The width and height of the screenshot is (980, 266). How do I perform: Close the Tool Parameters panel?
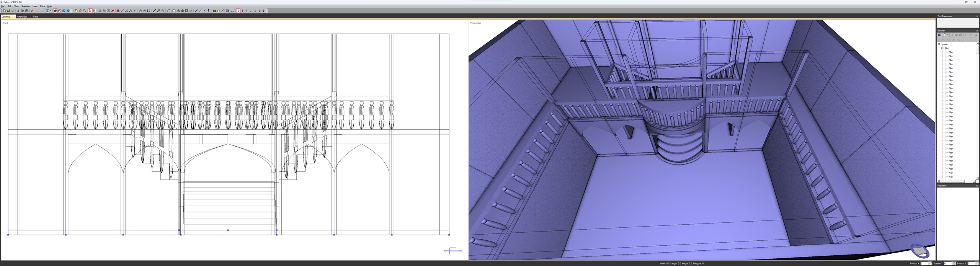click(977, 16)
